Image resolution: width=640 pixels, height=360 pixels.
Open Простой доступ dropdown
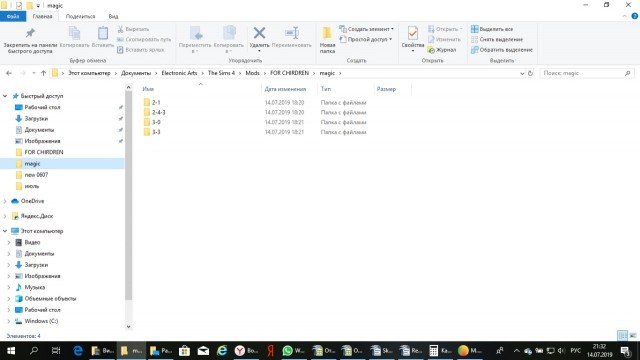pos(365,39)
